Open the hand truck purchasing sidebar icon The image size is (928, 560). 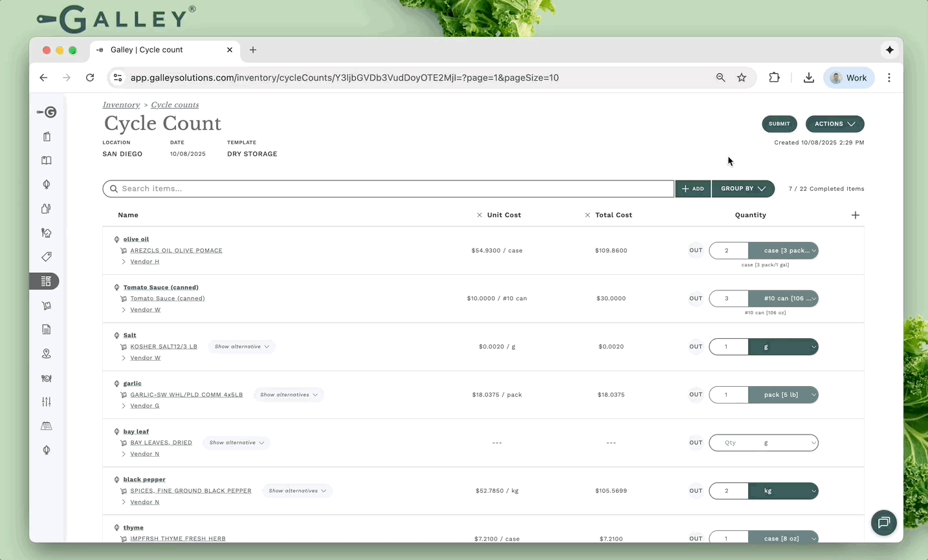[47, 305]
